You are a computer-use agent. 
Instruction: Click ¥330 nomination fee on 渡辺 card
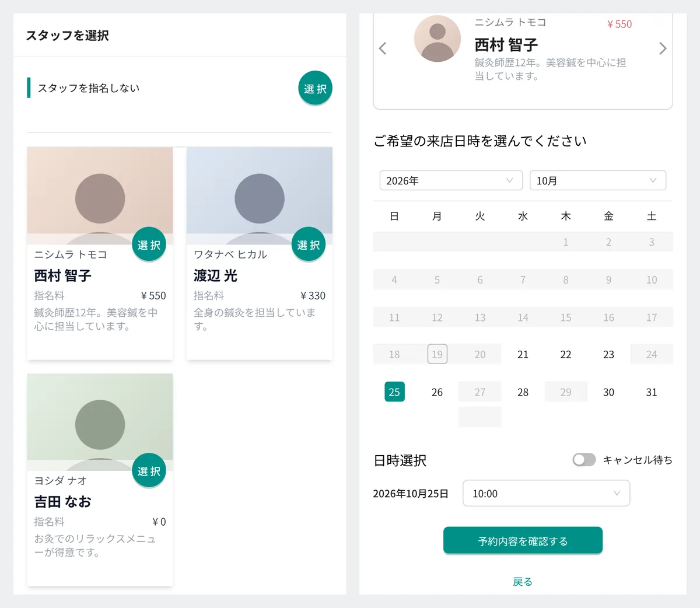tap(313, 296)
